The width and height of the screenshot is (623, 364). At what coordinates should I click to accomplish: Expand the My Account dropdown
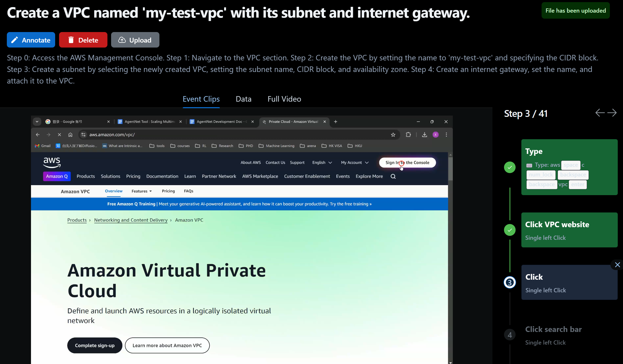tap(355, 163)
